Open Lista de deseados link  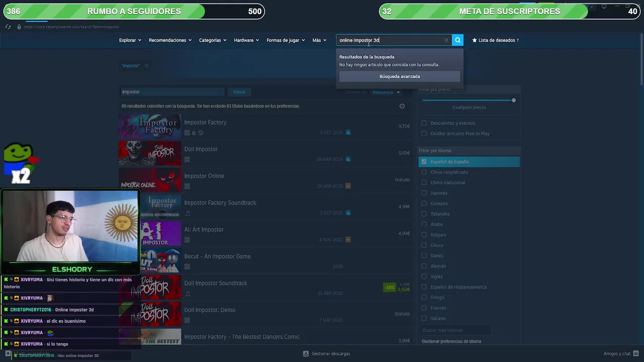[x=496, y=40]
